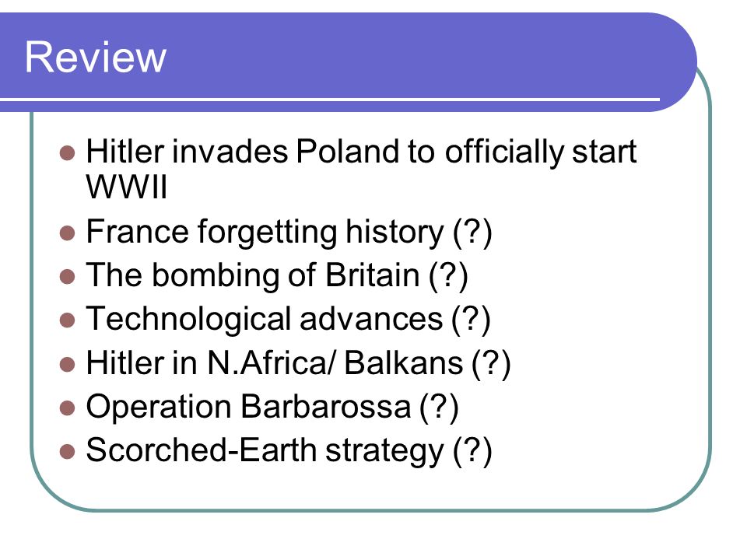Screen dimensions: 747x560
Task: Select the question mark after Balkans
Action: pyautogui.click(x=491, y=364)
